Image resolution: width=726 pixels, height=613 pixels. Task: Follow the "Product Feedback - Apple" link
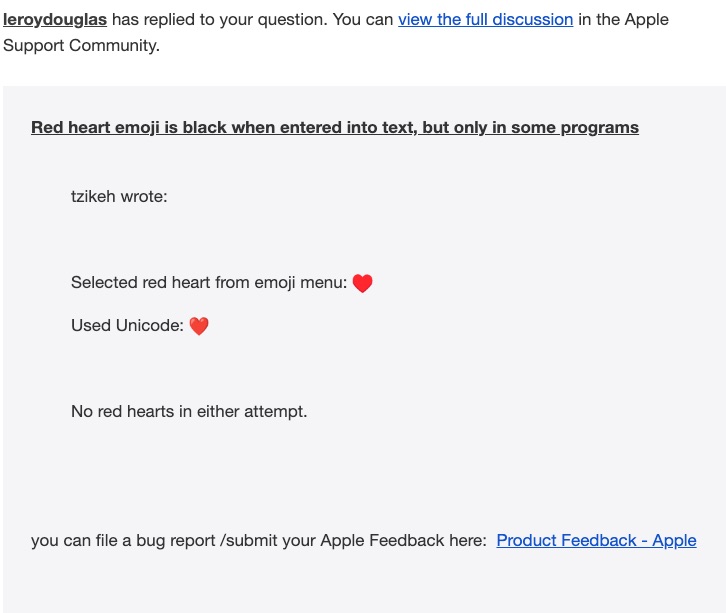click(596, 540)
